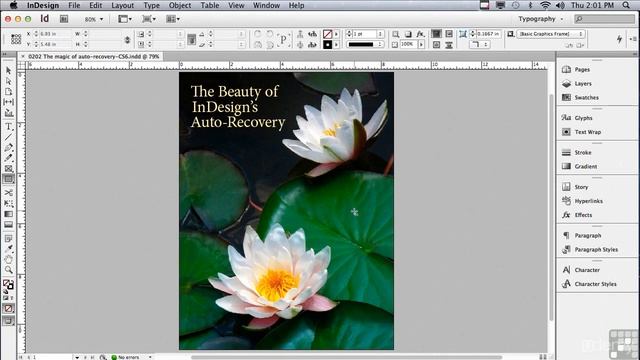Open the Layers panel
This screenshot has width=640, height=360.
[576, 83]
